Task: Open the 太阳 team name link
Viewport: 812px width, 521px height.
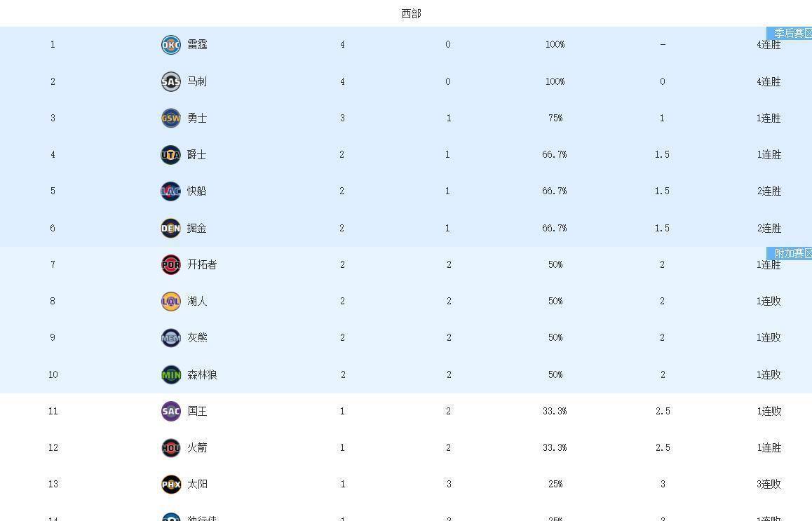Action: pyautogui.click(x=197, y=484)
